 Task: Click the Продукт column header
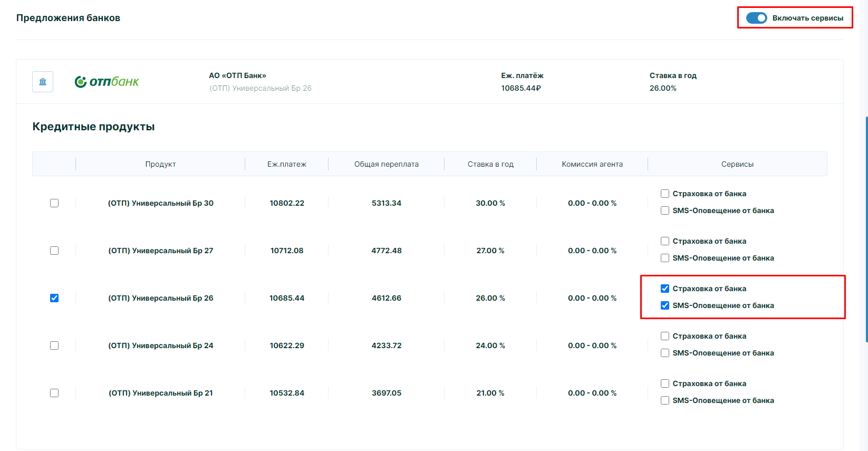tap(160, 164)
